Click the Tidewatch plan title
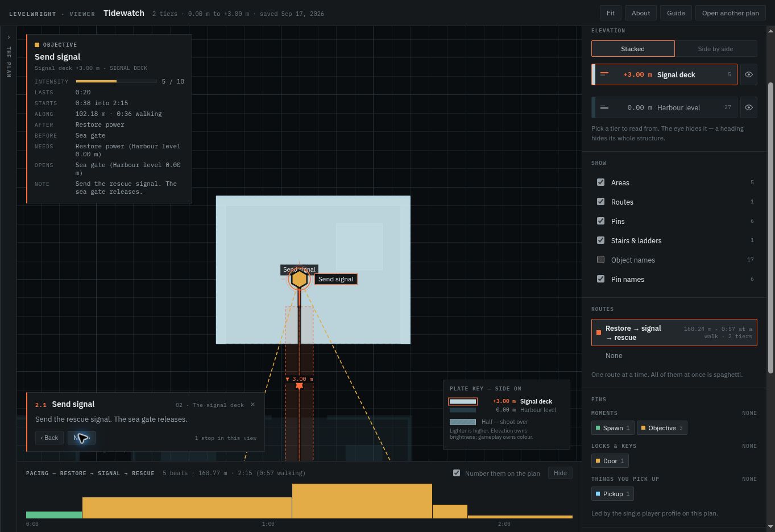Viewport: 775px width, 532px height. coord(124,13)
